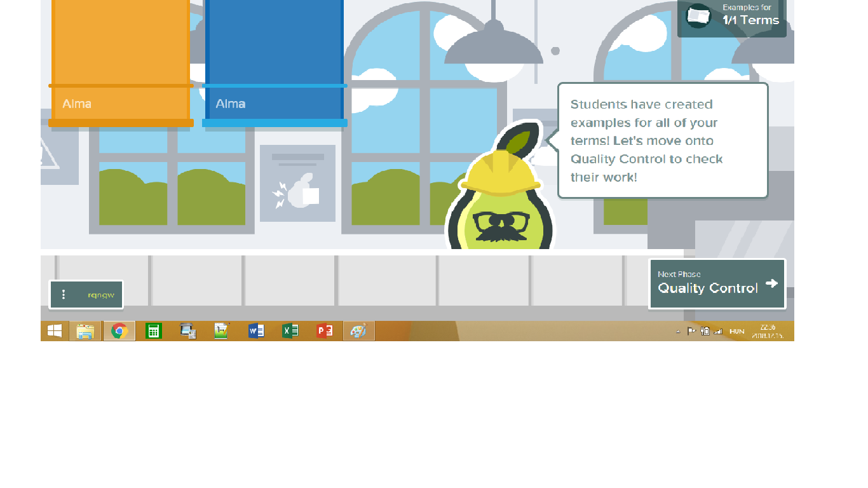The image size is (868, 488).
Task: Click the wall poster with fist icon
Action: tap(297, 183)
